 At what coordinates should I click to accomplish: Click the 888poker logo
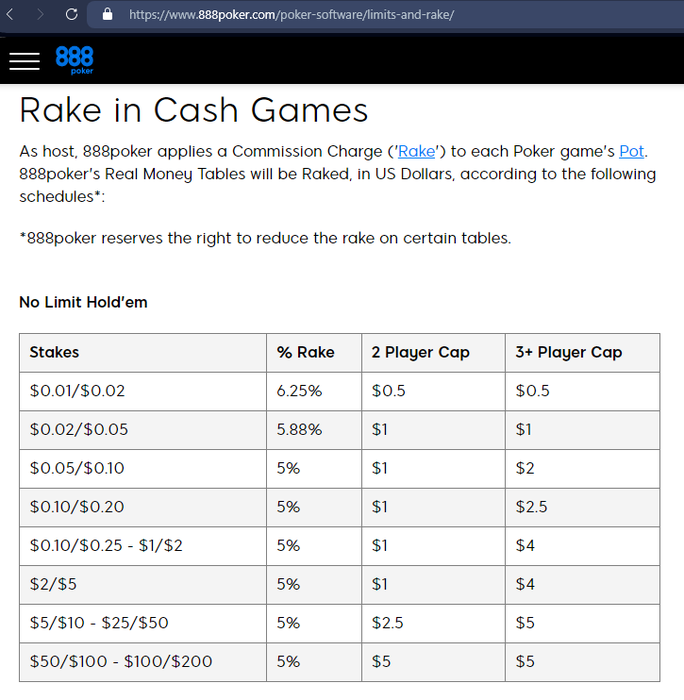click(x=75, y=60)
